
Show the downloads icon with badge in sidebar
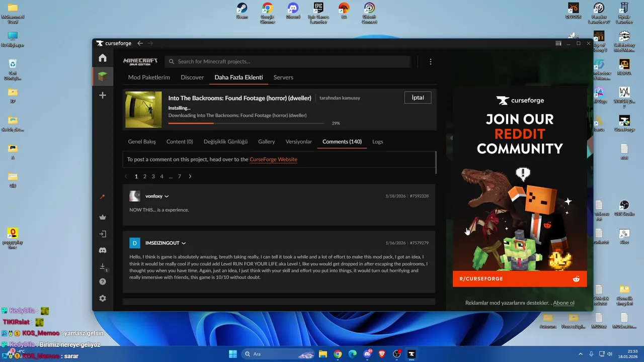pos(103,266)
